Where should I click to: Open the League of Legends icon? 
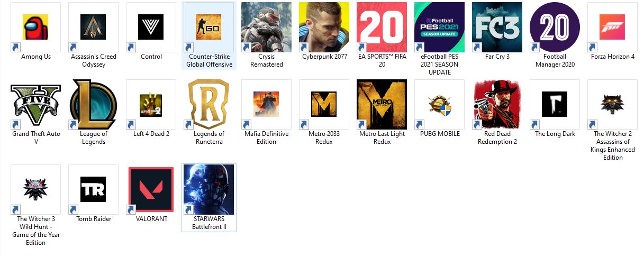click(x=93, y=104)
